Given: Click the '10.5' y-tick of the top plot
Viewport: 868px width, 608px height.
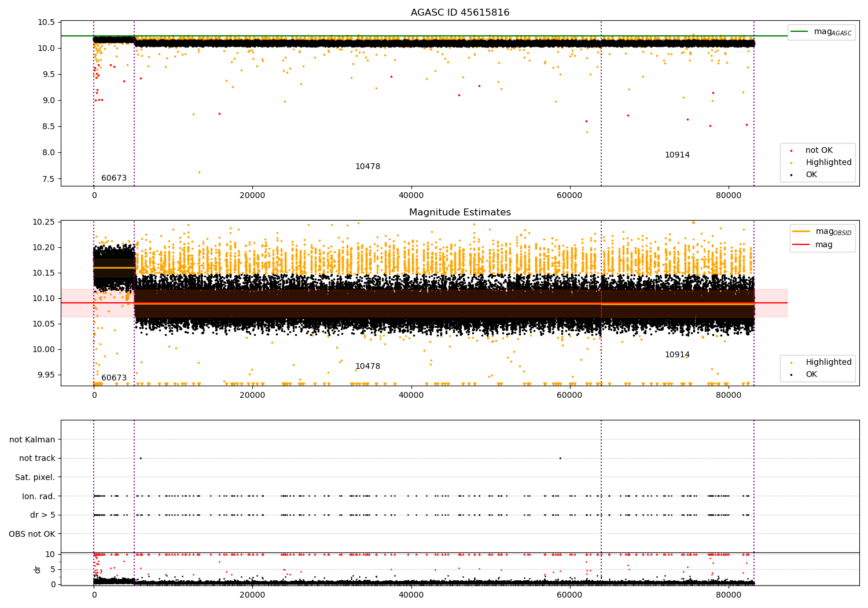Looking at the screenshot, I should [46, 22].
